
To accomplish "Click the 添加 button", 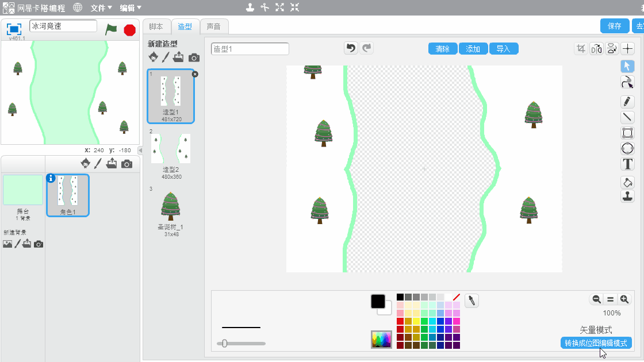I will click(473, 49).
